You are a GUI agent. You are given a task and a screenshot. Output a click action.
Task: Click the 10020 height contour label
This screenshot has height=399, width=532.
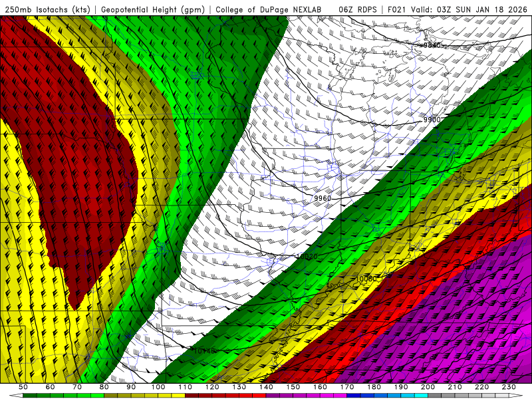[307, 257]
